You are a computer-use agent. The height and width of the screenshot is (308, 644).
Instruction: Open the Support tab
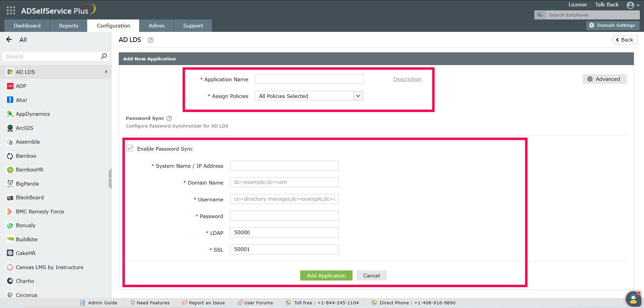[193, 26]
